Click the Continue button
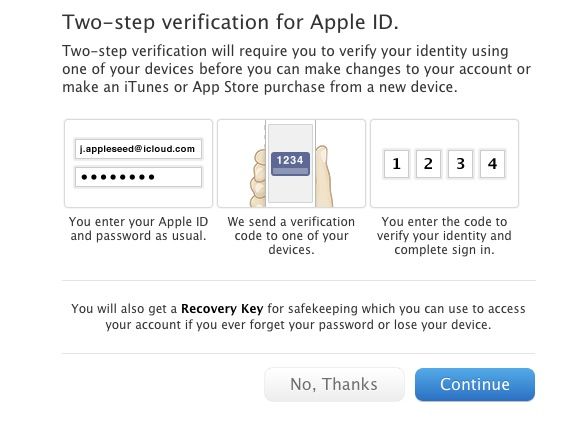Image resolution: width=587 pixels, height=434 pixels. pyautogui.click(x=475, y=384)
